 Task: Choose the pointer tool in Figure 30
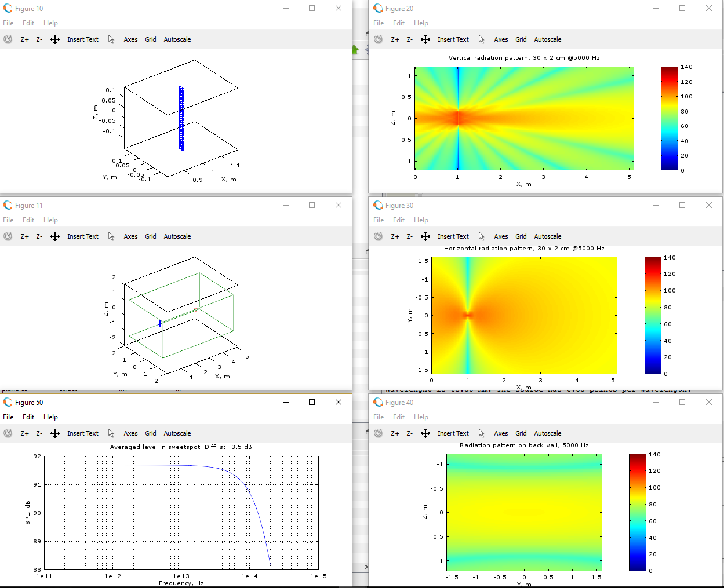(482, 236)
